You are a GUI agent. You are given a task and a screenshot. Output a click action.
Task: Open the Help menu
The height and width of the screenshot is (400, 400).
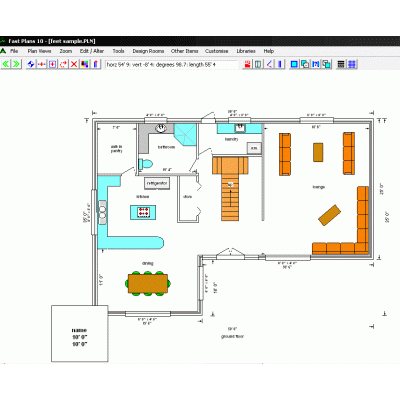pyautogui.click(x=269, y=51)
